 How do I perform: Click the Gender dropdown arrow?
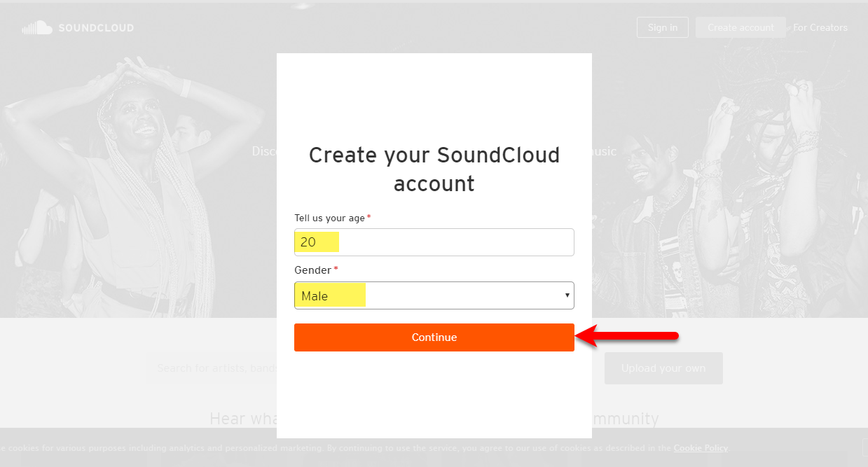[x=567, y=295]
